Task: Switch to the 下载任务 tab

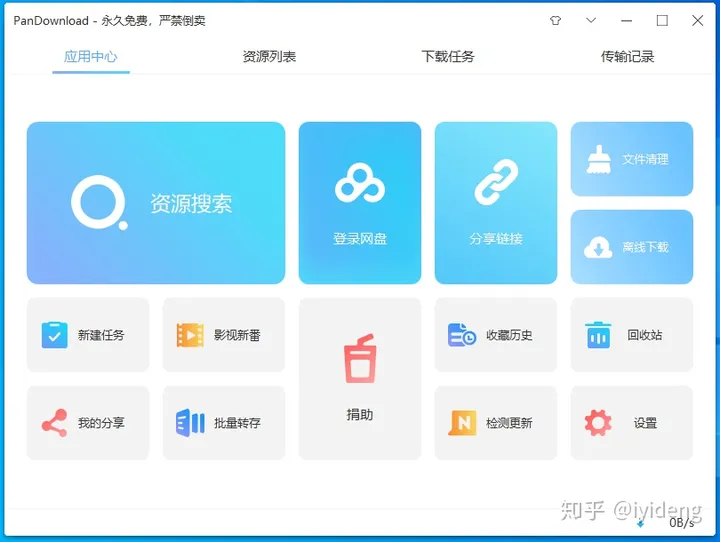Action: (448, 57)
